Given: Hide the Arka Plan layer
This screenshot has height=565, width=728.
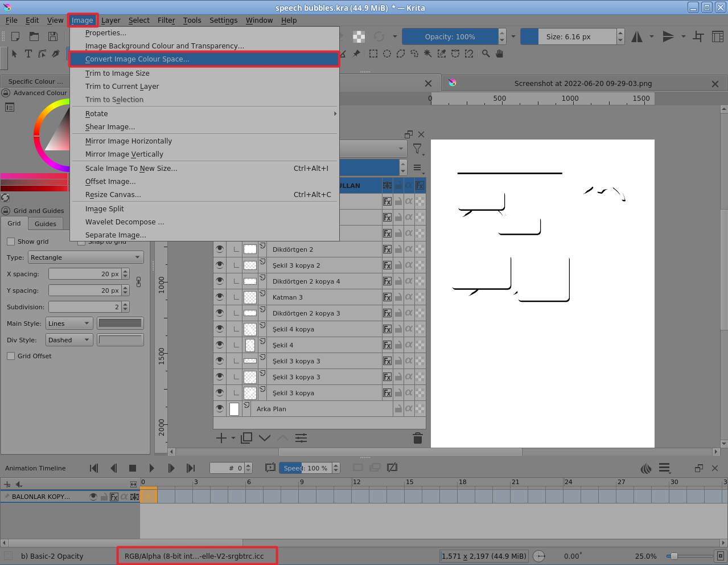Looking at the screenshot, I should (220, 408).
